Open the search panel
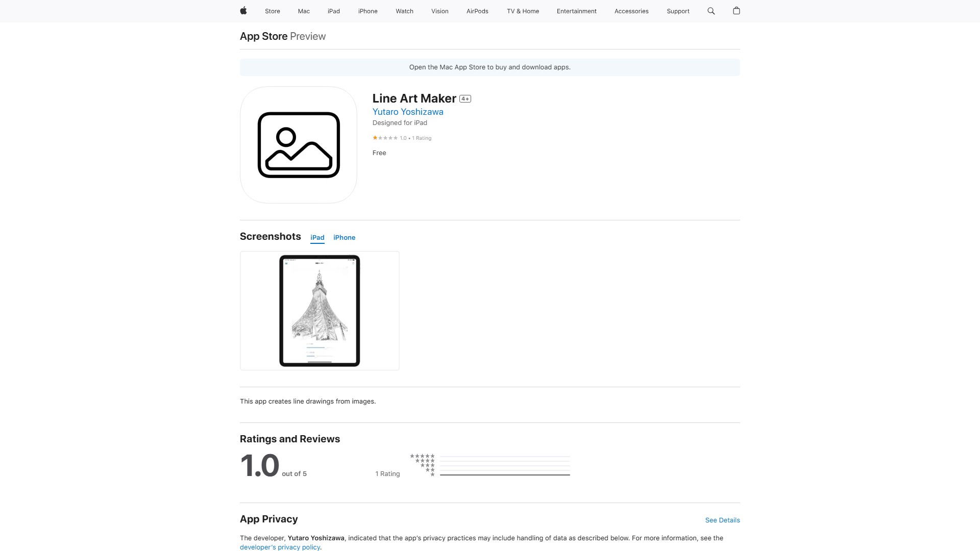The height and width of the screenshot is (551, 980). pyautogui.click(x=710, y=11)
